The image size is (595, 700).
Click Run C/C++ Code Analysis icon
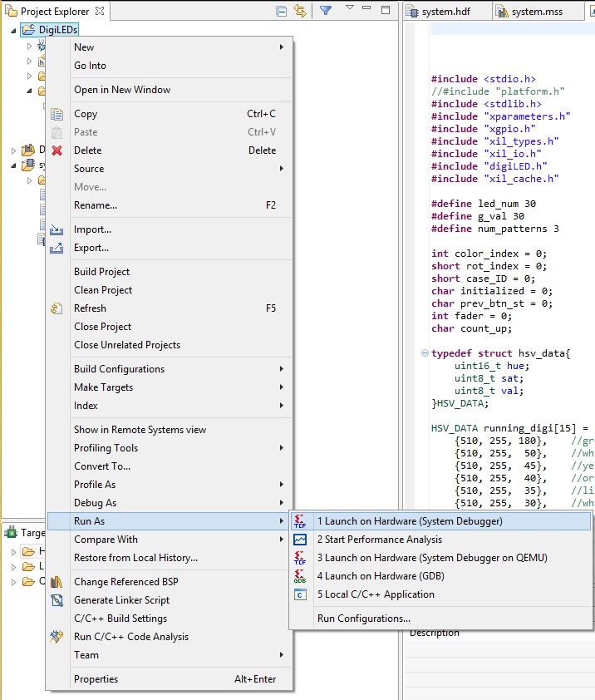coord(57,637)
